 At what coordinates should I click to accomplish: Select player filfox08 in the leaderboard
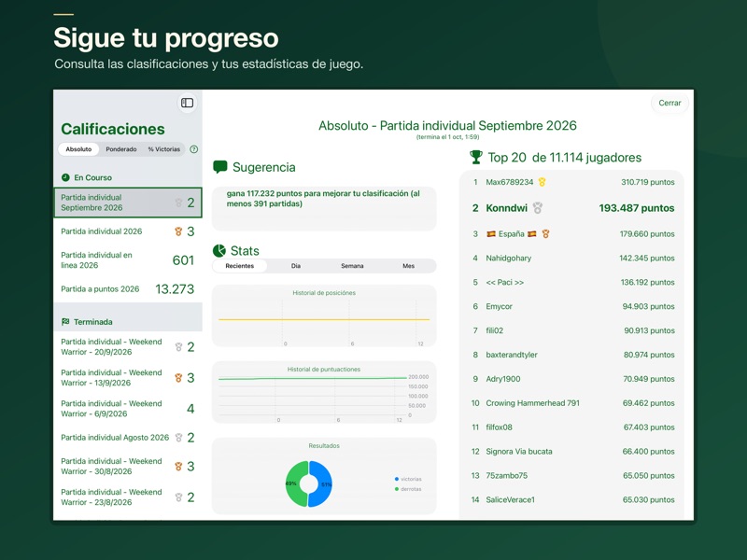coord(572,427)
